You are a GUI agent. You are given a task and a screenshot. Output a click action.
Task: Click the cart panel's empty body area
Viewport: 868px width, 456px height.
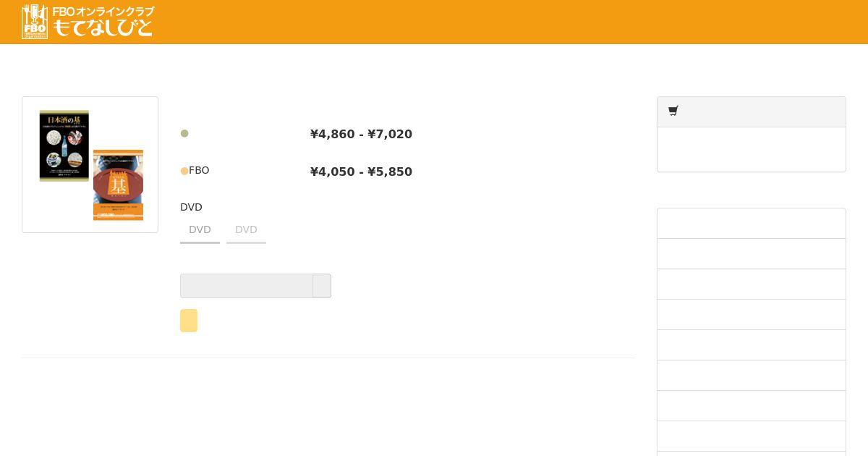(751, 150)
